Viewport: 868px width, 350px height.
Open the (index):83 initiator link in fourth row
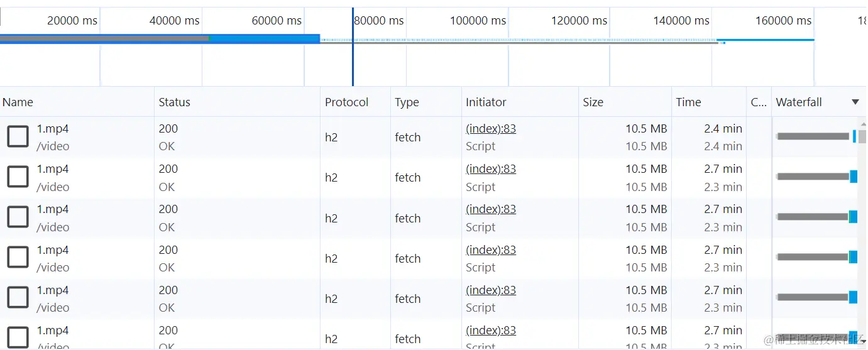pos(491,249)
